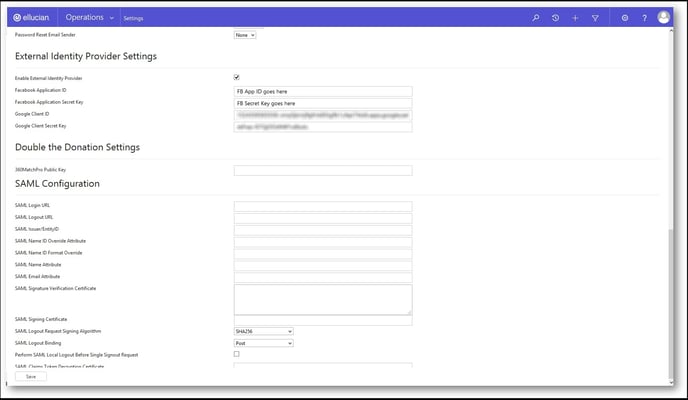
Task: Open SAML Logout Request Signing Algorithm dropdown
Action: [x=264, y=331]
